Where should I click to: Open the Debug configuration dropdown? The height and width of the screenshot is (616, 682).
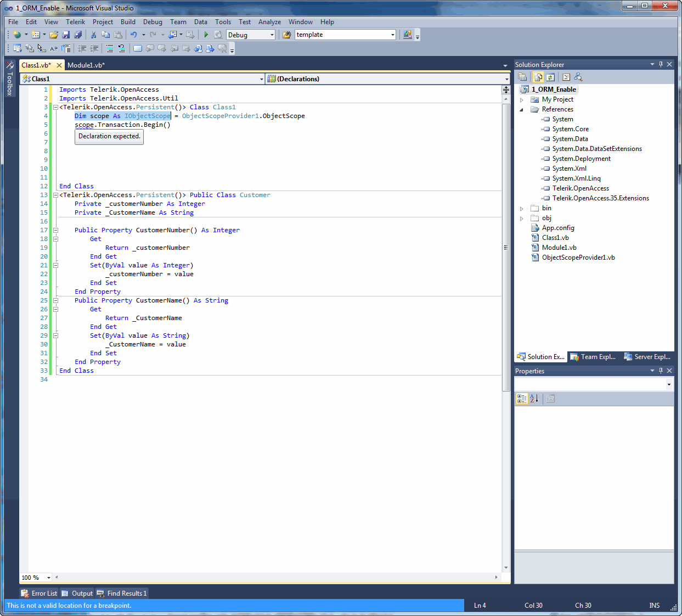[272, 35]
